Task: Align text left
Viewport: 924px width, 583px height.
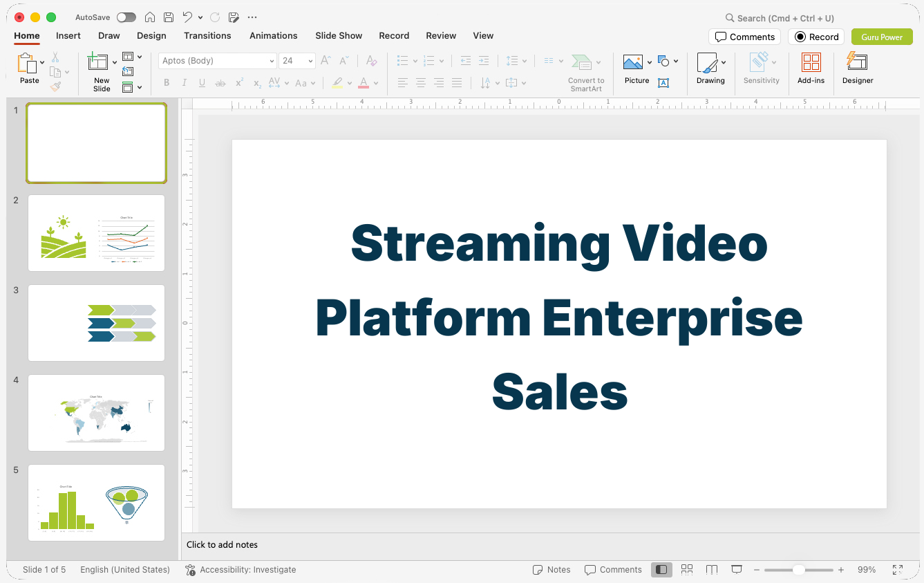Action: (403, 83)
